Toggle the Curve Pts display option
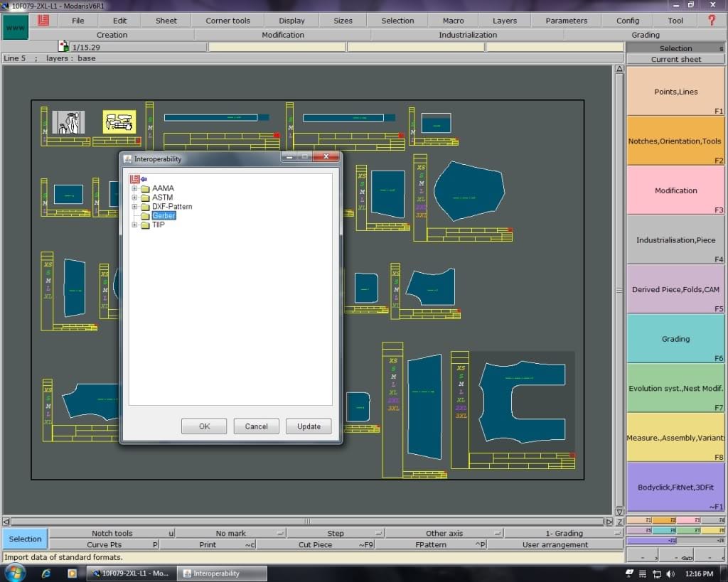The height and width of the screenshot is (582, 728). 104,544
